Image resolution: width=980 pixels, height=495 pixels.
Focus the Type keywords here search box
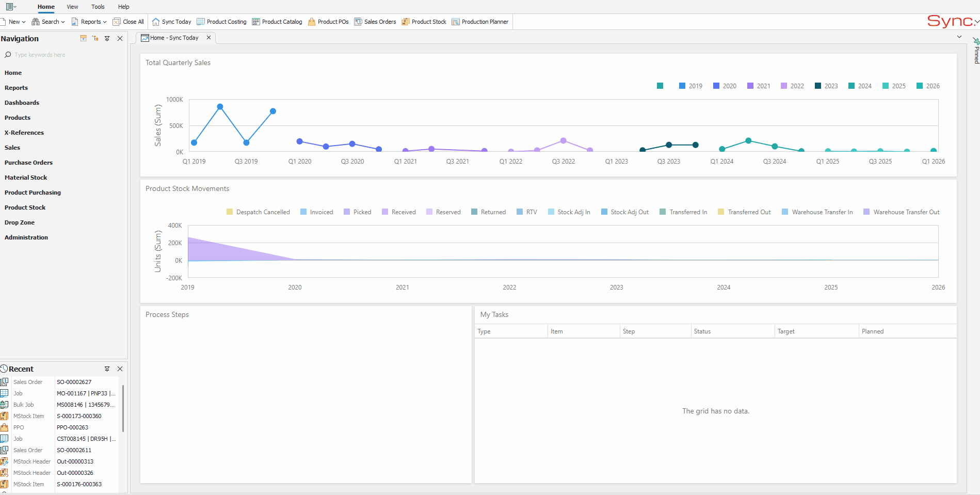[65, 55]
